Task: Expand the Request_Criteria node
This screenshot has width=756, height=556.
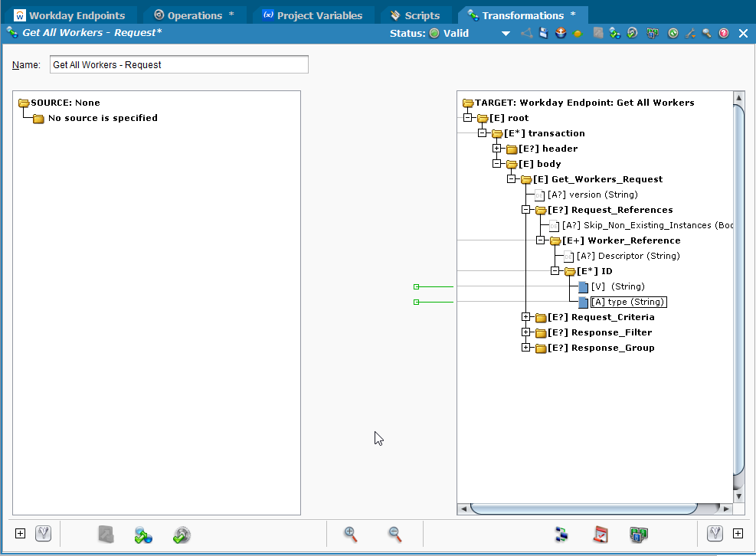Action: [x=525, y=317]
